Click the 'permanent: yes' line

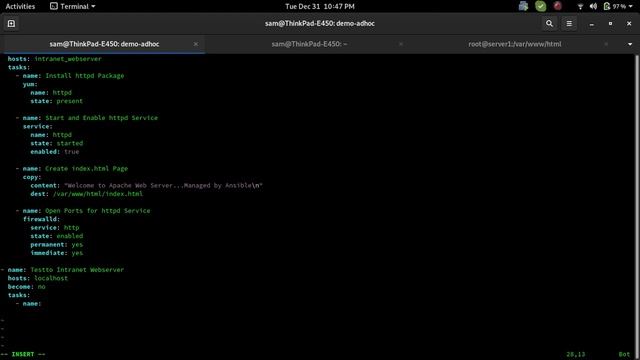(x=56, y=245)
